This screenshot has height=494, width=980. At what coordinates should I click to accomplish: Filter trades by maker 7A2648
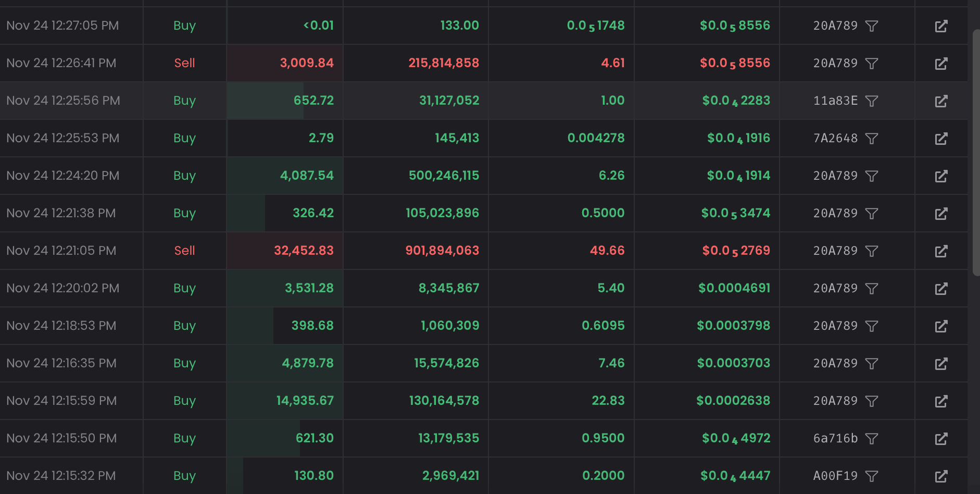click(872, 139)
